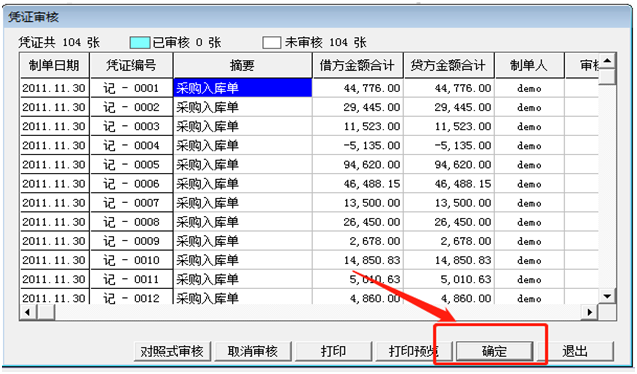Viewport: 637px width, 374px height.
Task: Click credit amount 5,010.63
Action: click(x=466, y=279)
